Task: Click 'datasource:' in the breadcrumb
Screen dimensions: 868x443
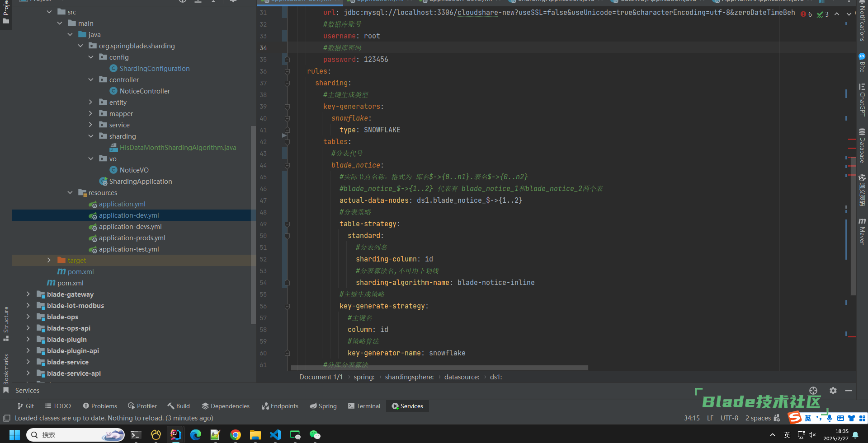Action: 462,377
